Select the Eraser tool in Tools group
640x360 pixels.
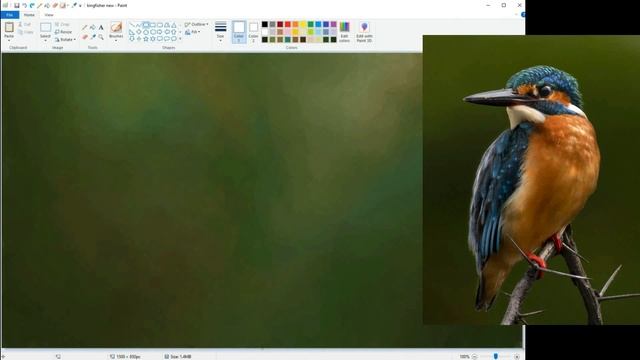(x=85, y=37)
